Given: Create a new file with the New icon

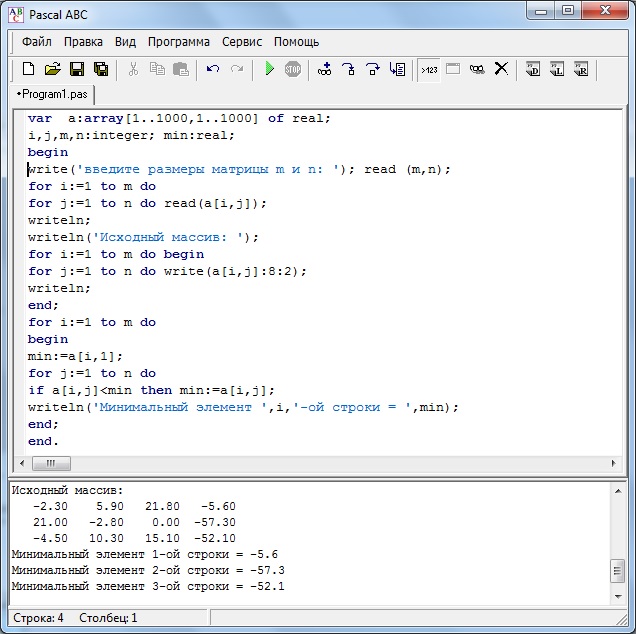Looking at the screenshot, I should coord(28,69).
